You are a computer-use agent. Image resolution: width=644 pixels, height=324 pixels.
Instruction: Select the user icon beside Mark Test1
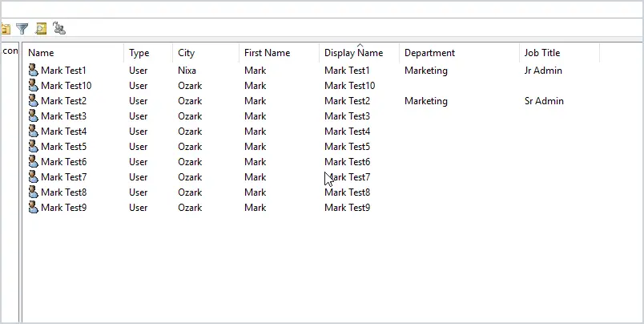[x=34, y=71]
